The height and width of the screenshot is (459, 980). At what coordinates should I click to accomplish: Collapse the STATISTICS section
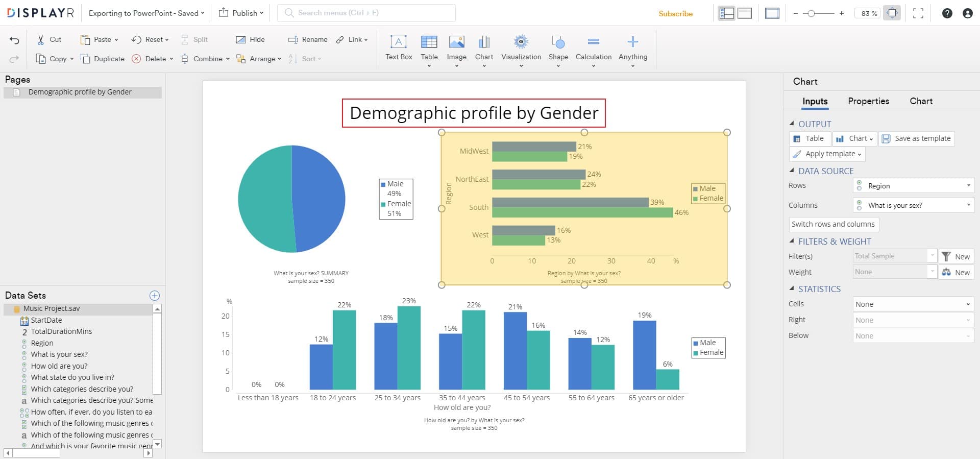(792, 289)
